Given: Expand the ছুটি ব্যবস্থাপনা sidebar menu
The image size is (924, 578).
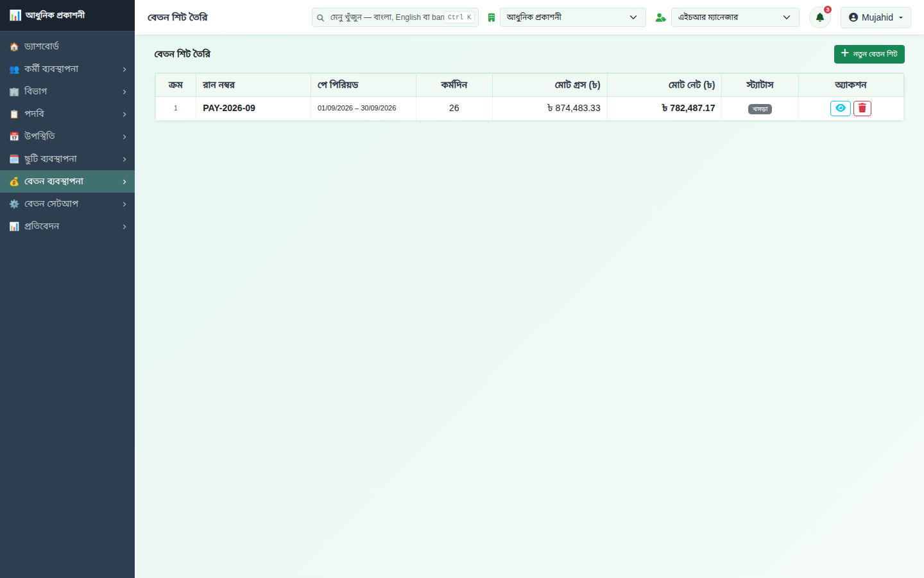Looking at the screenshot, I should coord(67,159).
